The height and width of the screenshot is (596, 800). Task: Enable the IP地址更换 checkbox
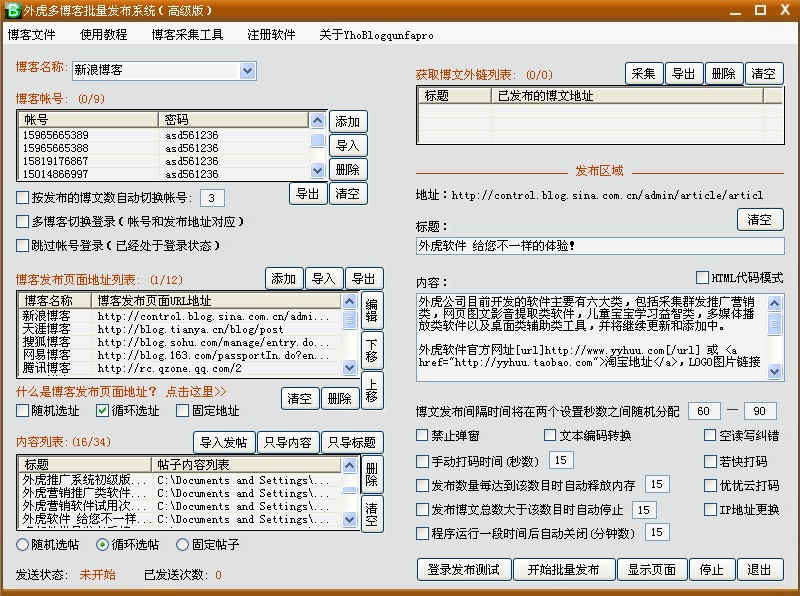tap(711, 509)
